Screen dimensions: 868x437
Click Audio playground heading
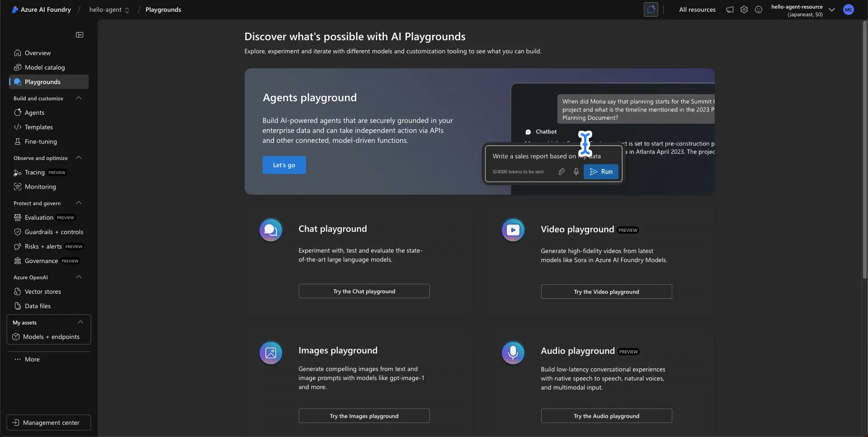pos(578,351)
